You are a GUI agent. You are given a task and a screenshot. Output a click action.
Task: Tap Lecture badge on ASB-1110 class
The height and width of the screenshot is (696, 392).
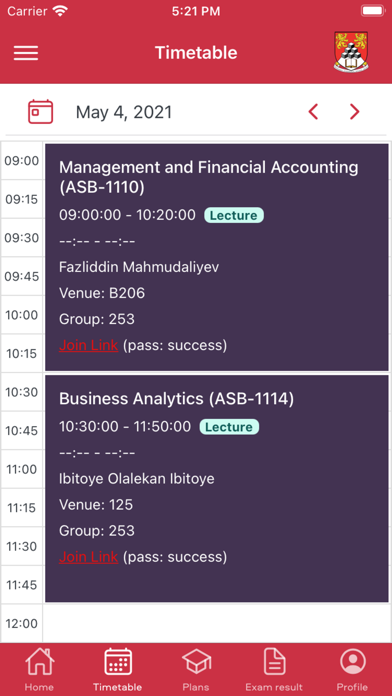pyautogui.click(x=234, y=215)
